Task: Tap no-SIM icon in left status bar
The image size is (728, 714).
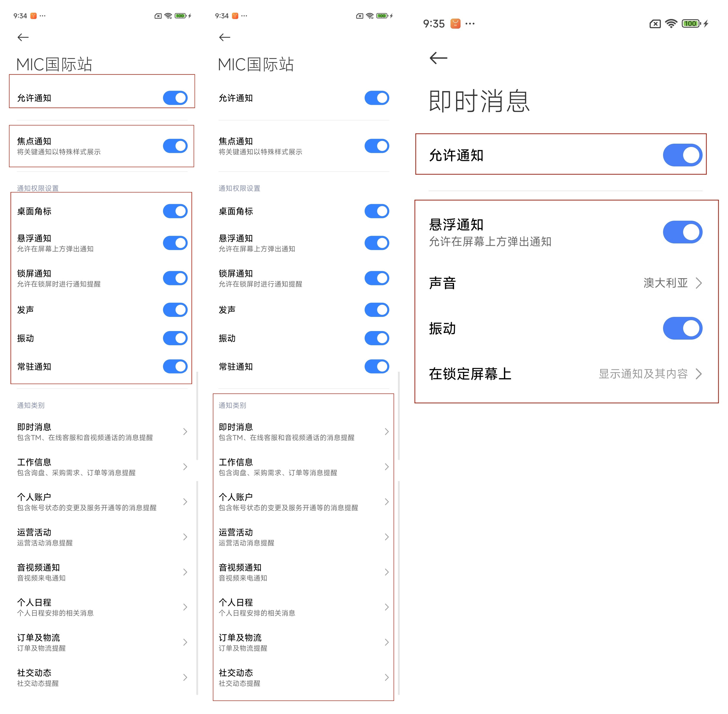Action: click(158, 16)
